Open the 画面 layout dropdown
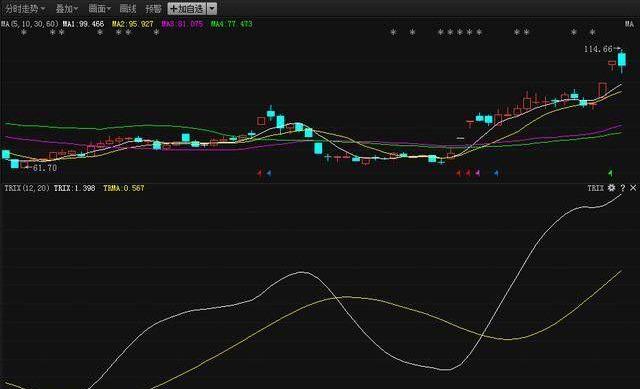This screenshot has width=640, height=389. tap(100, 8)
